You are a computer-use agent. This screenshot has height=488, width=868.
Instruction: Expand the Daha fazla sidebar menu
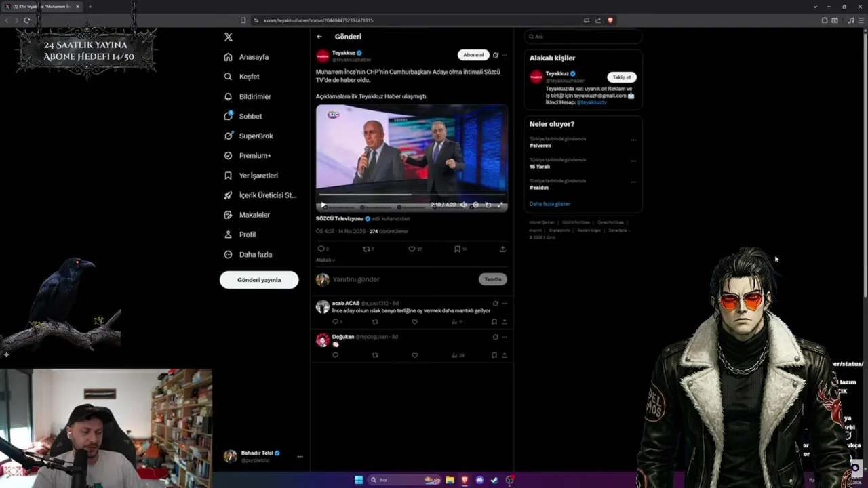(x=248, y=254)
